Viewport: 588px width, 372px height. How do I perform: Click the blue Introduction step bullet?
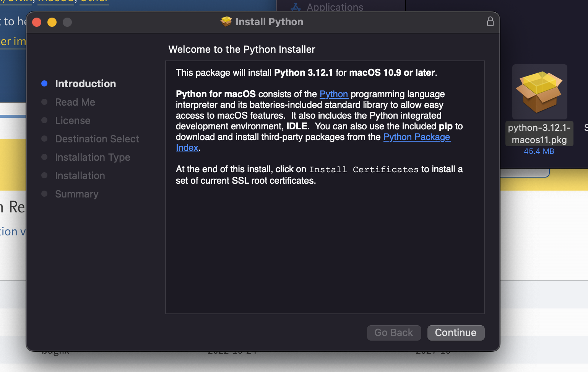[x=44, y=83]
